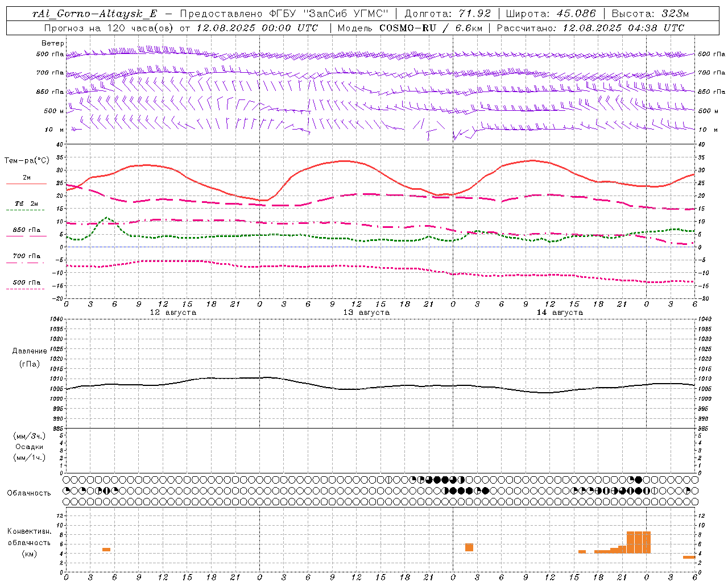728x582 pixels.
Task: Click the "(гПа)" pressure unit label
Action: 30,364
